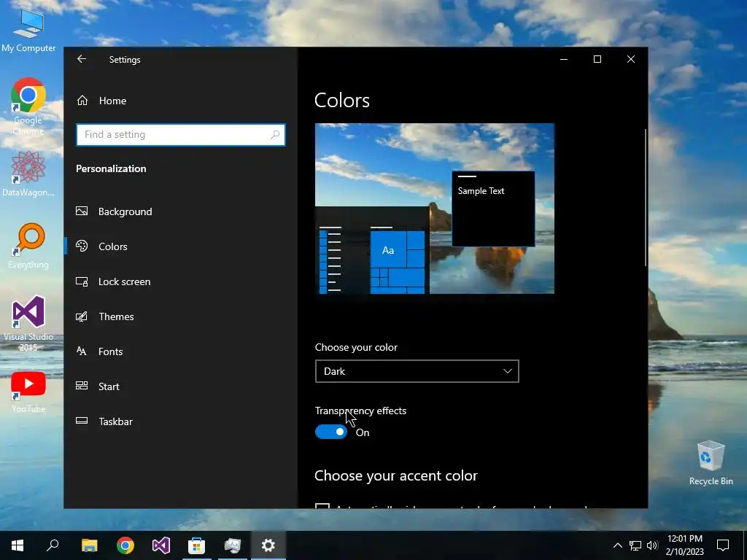Open the Taskbar settings page
This screenshot has height=560, width=747.
(x=181, y=421)
